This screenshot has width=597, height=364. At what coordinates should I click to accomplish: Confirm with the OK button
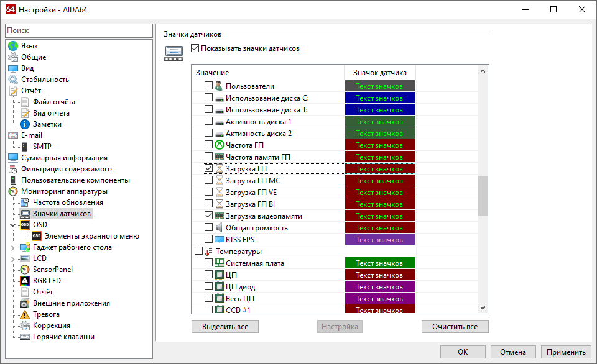pyautogui.click(x=463, y=352)
